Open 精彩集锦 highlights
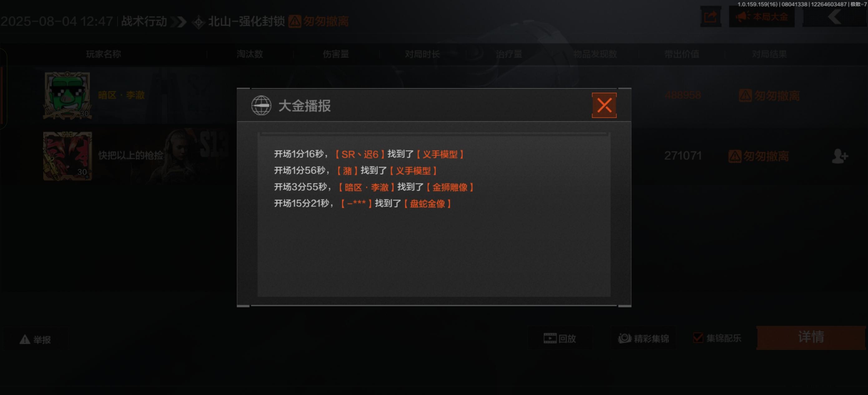The width and height of the screenshot is (868, 395). 643,338
